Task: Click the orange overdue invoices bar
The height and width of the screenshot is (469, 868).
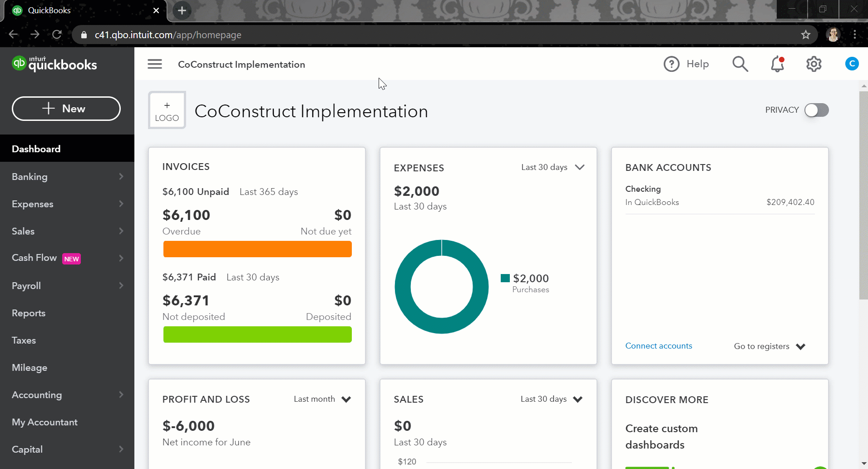Action: pyautogui.click(x=257, y=249)
